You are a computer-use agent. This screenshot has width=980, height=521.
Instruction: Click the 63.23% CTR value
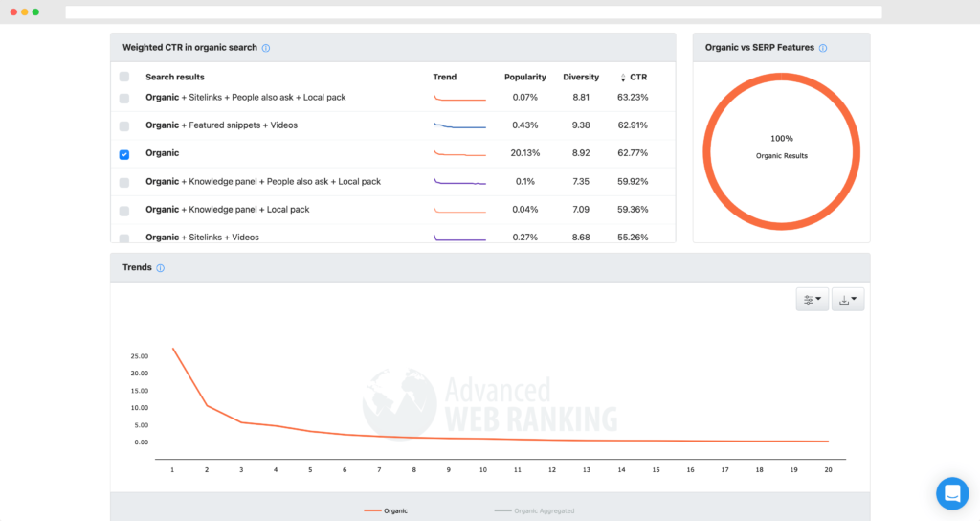pos(633,98)
